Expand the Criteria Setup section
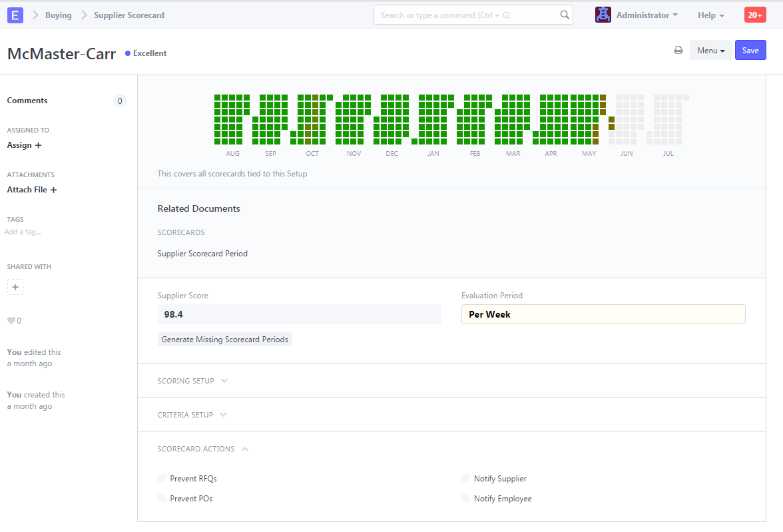Image resolution: width=783 pixels, height=532 pixels. [x=192, y=415]
